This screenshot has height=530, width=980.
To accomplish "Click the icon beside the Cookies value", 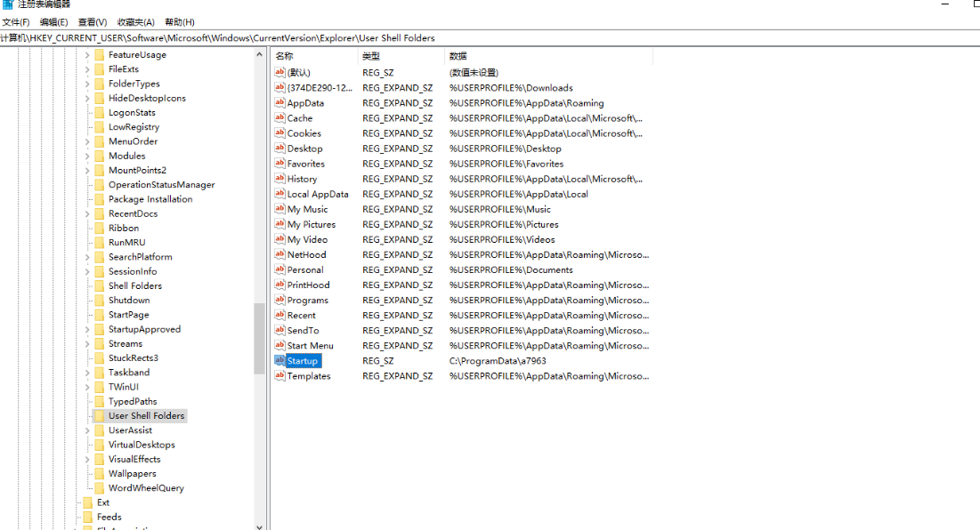I will (279, 133).
